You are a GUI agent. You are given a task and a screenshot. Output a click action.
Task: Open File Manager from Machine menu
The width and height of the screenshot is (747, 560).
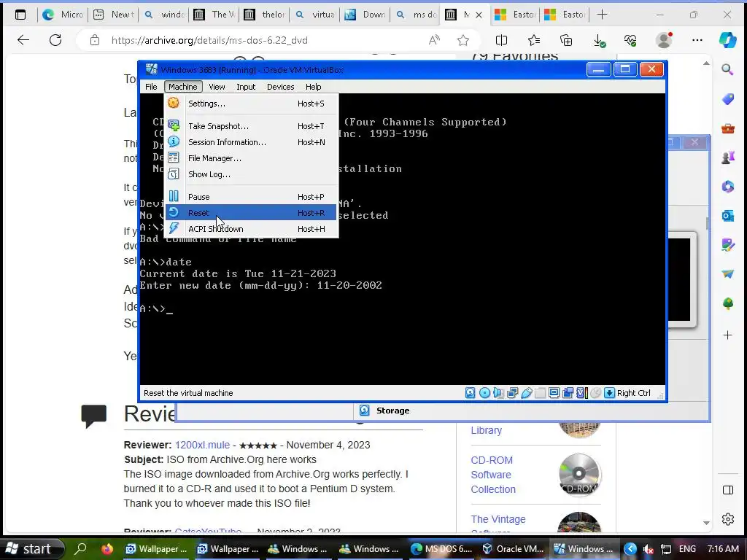[x=251, y=158]
